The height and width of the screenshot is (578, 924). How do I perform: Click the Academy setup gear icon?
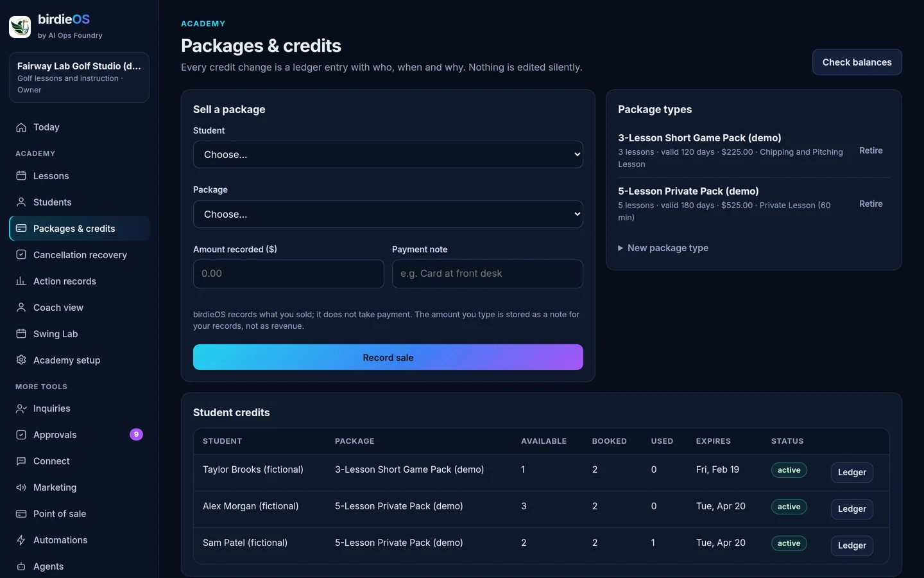[21, 360]
